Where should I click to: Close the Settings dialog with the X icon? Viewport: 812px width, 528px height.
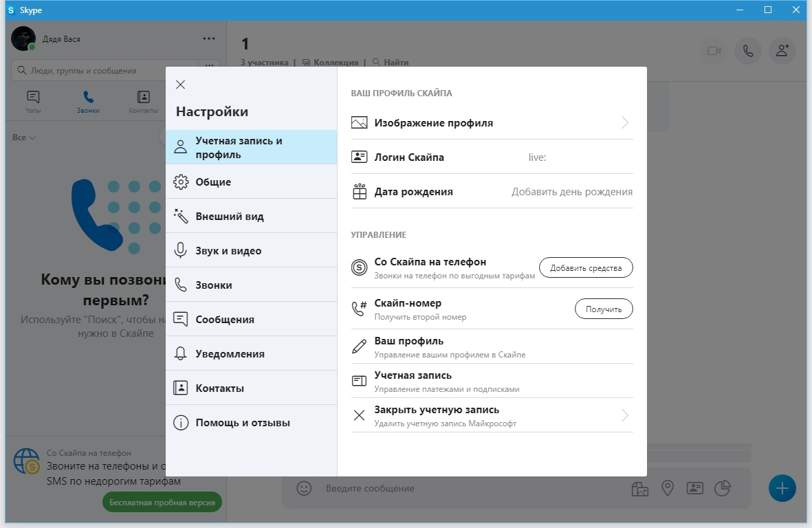180,85
